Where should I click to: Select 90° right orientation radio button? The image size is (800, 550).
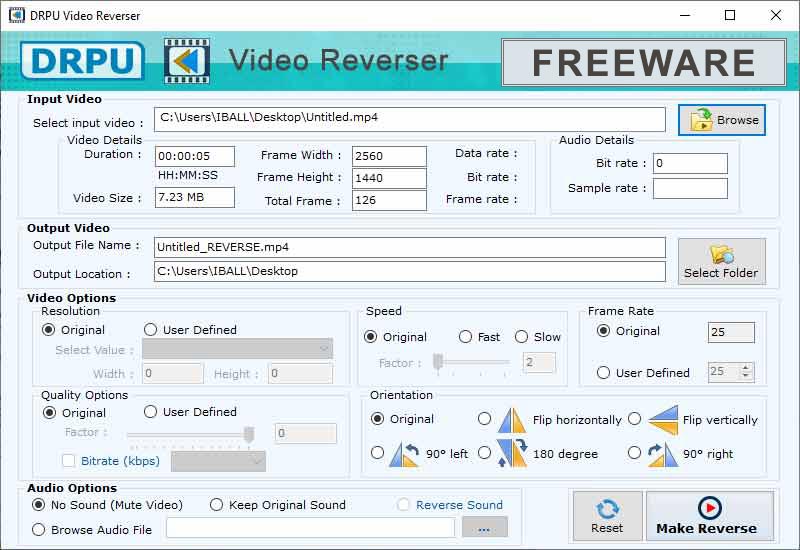click(634, 453)
